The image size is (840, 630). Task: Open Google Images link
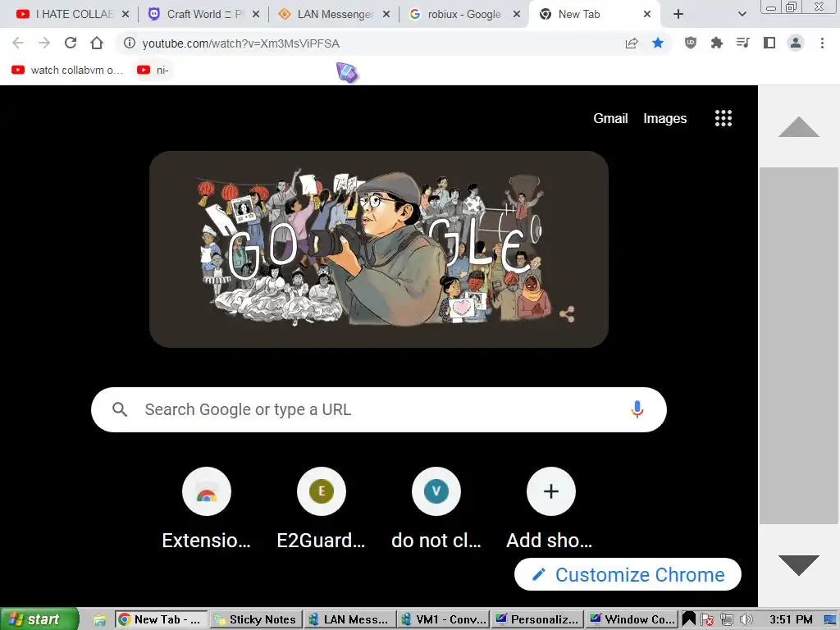[x=664, y=118]
